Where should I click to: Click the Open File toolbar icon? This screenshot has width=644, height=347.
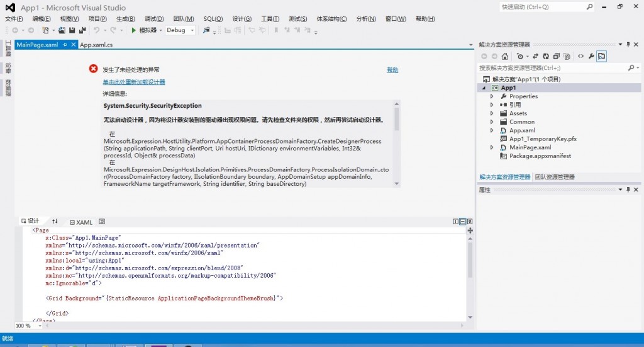pos(62,30)
